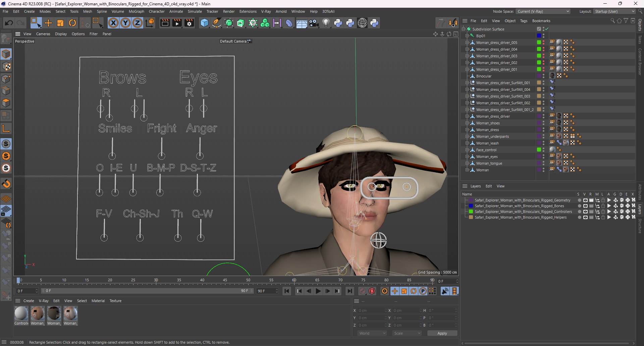
Task: Toggle visibility eye of Geometry layer
Action: [585, 200]
